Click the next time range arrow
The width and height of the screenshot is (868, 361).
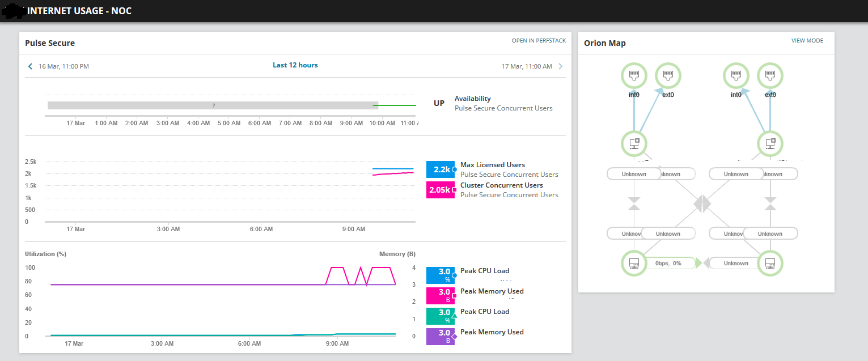tap(561, 66)
